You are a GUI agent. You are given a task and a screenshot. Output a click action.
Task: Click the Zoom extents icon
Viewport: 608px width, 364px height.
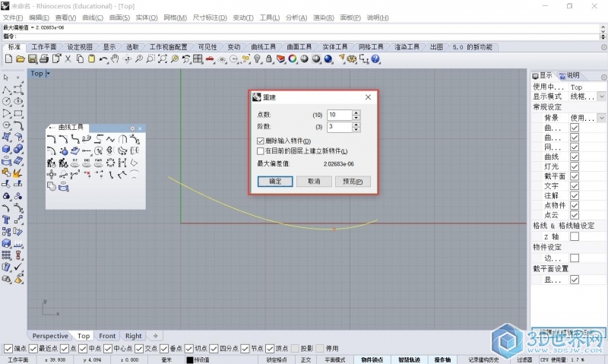163,59
